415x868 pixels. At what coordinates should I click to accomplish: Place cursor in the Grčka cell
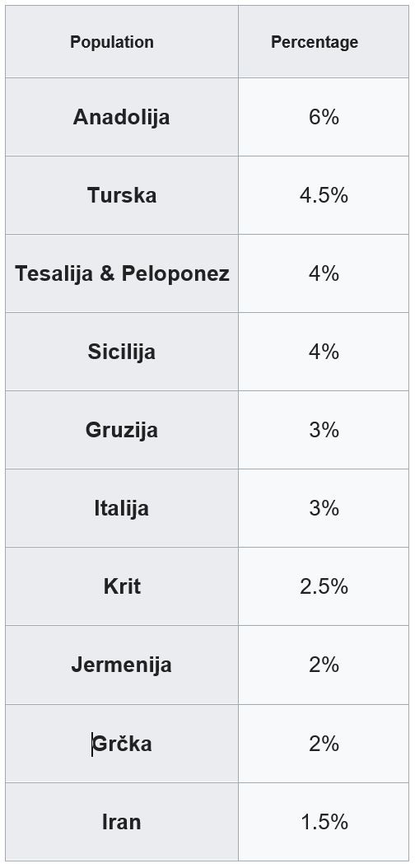coord(122,744)
